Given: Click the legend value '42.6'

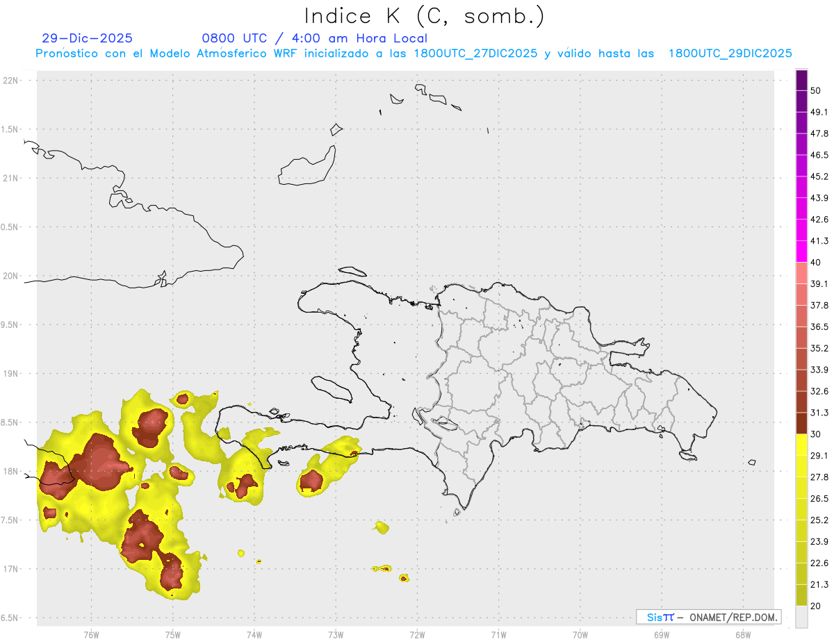Looking at the screenshot, I should coord(819,220).
